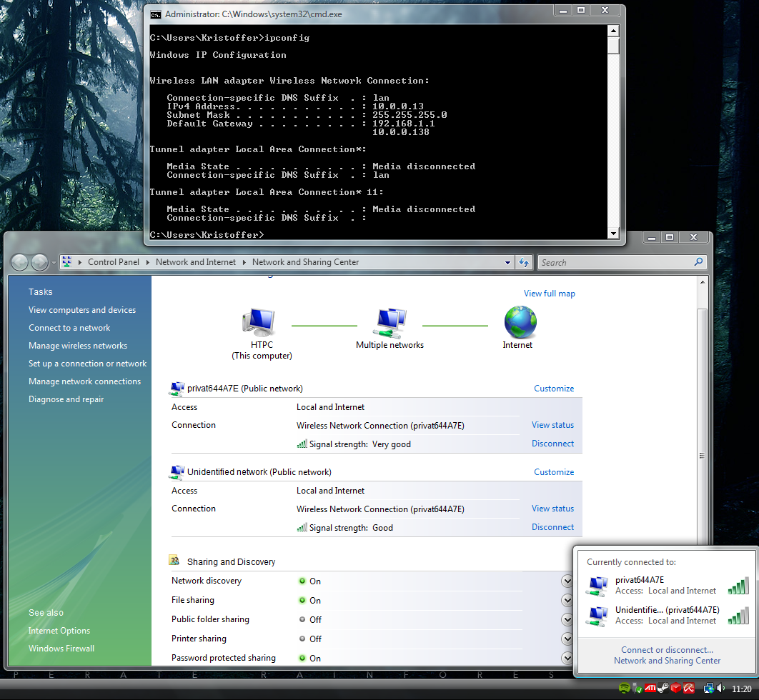
Task: Select Diagnose and repair in Tasks
Action: point(66,399)
